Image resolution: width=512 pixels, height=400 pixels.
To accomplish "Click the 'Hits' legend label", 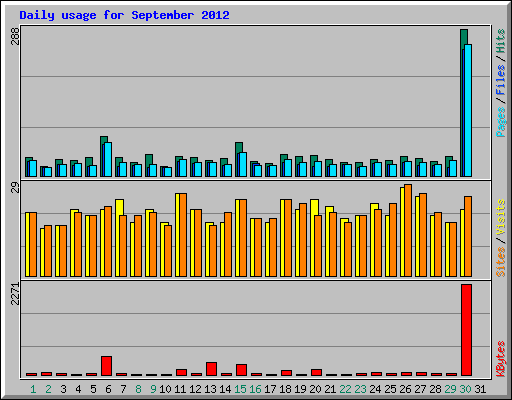I will pyautogui.click(x=501, y=41).
